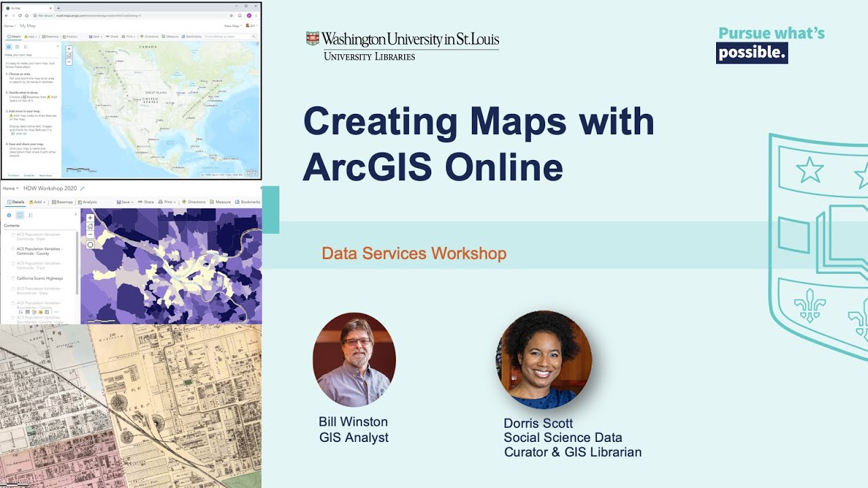Select Details tab in HDW Workshop window
Screen dimensions: 868x488
click(16, 202)
